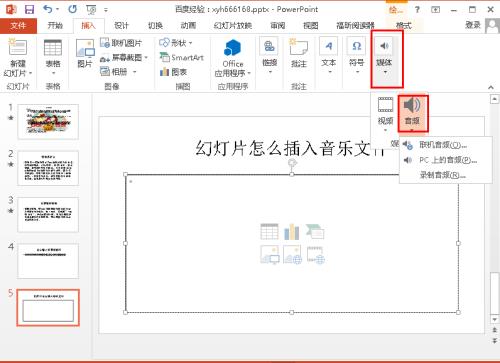Switch to the 切换 (Transitions) tab

click(155, 26)
